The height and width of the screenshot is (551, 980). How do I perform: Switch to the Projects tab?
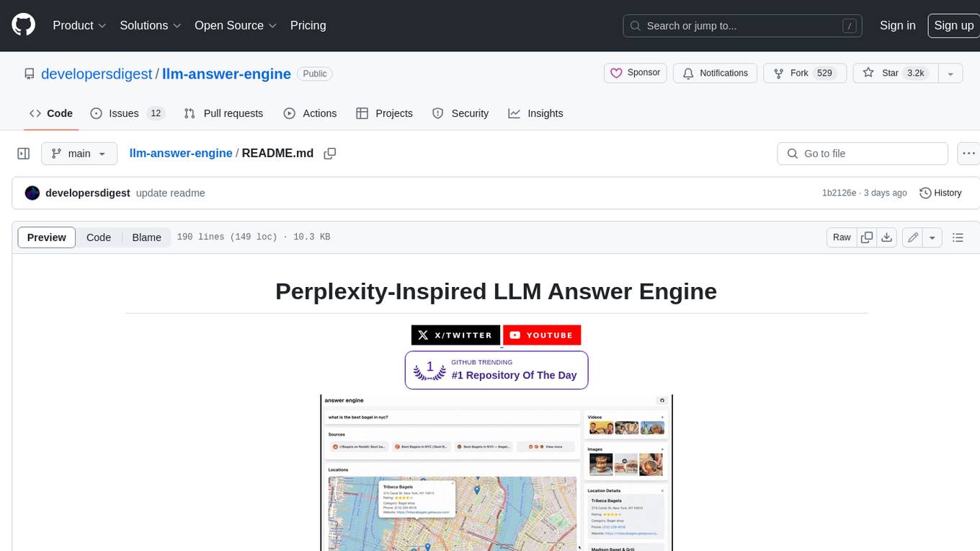[384, 113]
